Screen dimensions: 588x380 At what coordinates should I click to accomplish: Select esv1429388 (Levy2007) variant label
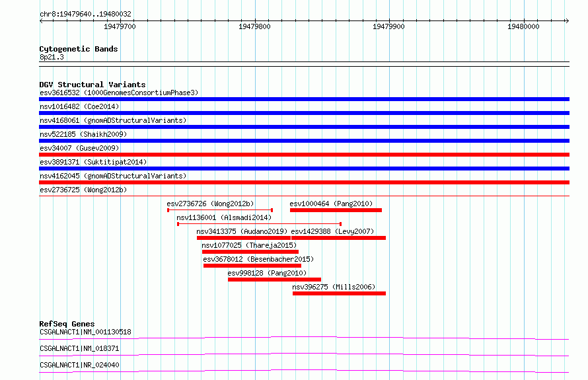(332, 231)
